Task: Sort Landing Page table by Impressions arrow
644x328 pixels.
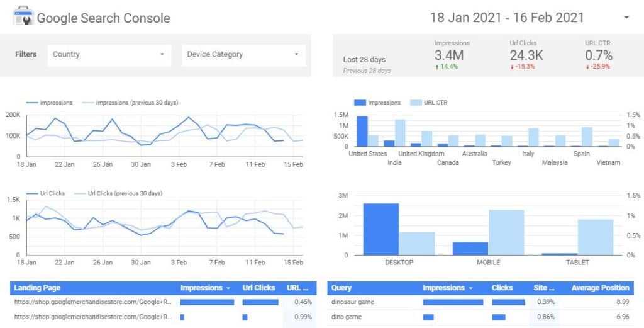Action: pos(228,288)
